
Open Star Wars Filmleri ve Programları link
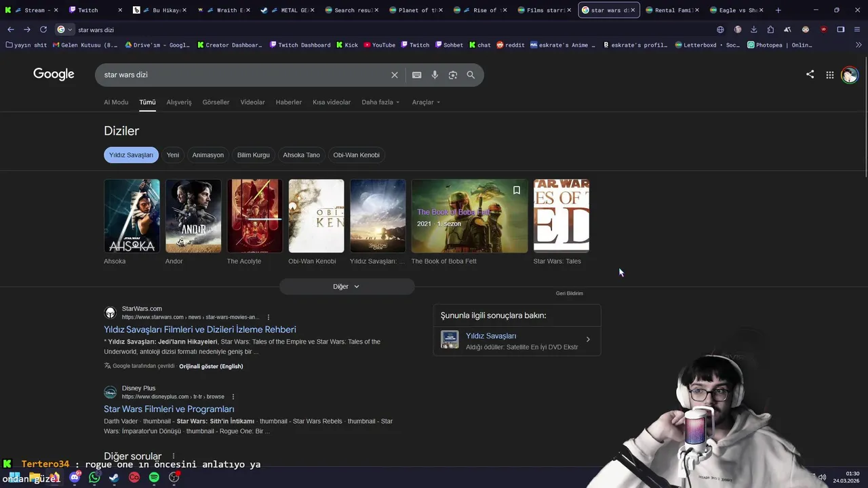[x=169, y=409]
